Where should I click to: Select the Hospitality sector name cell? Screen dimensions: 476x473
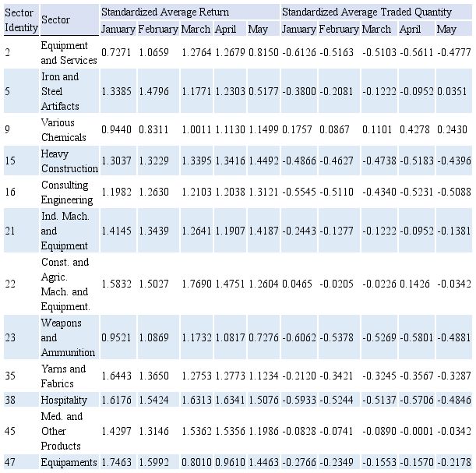pos(64,400)
